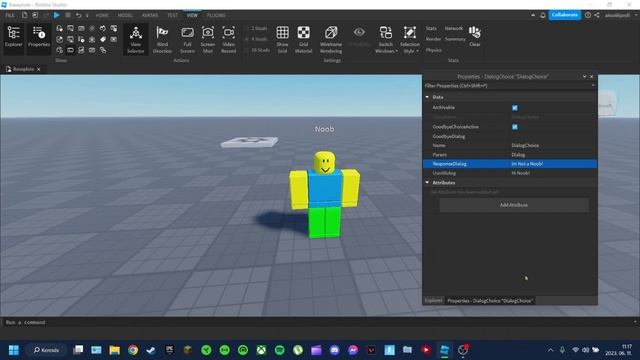
Task: Open the help question-mark icon
Action: (x=588, y=15)
